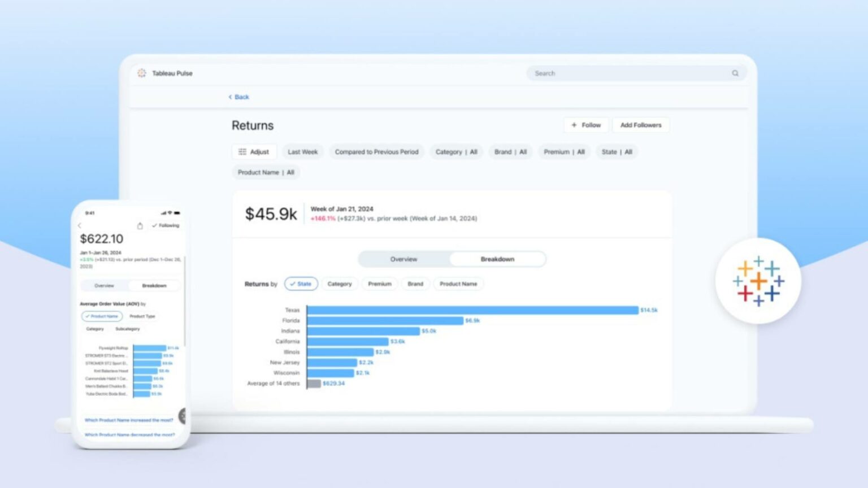
Task: Click the Adjust sliders icon
Action: [x=242, y=151]
